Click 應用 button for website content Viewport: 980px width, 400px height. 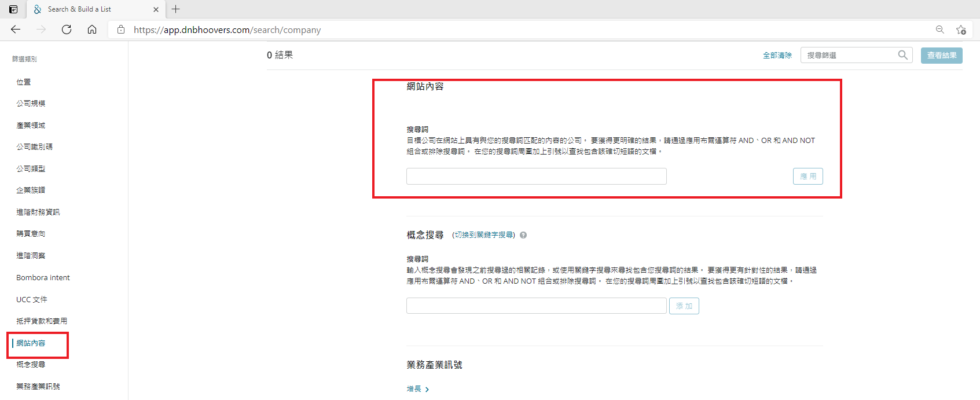click(808, 177)
